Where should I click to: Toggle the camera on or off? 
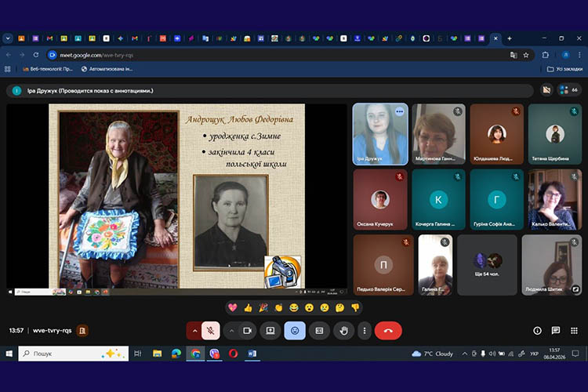[x=247, y=331]
